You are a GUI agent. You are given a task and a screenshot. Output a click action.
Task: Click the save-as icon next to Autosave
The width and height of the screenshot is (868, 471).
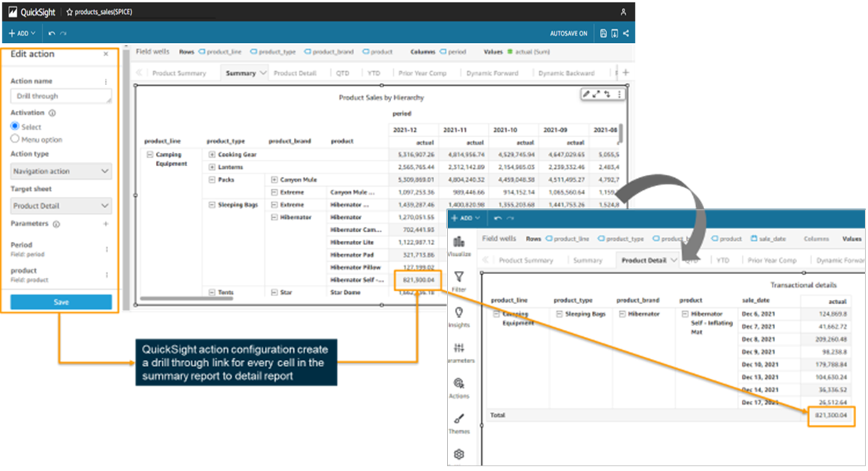[x=603, y=33]
